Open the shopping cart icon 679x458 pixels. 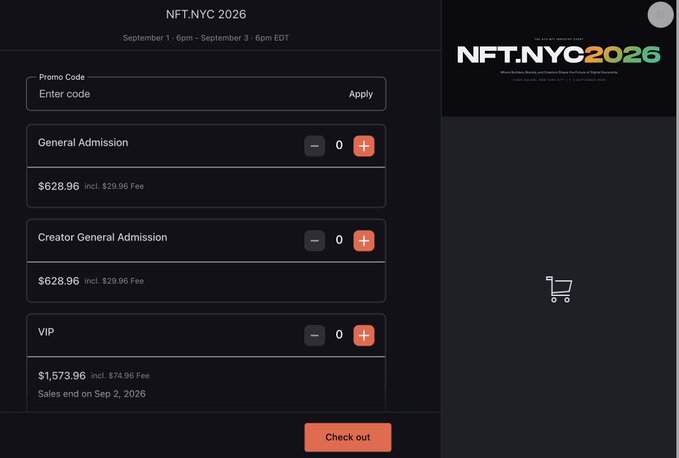[x=559, y=289]
